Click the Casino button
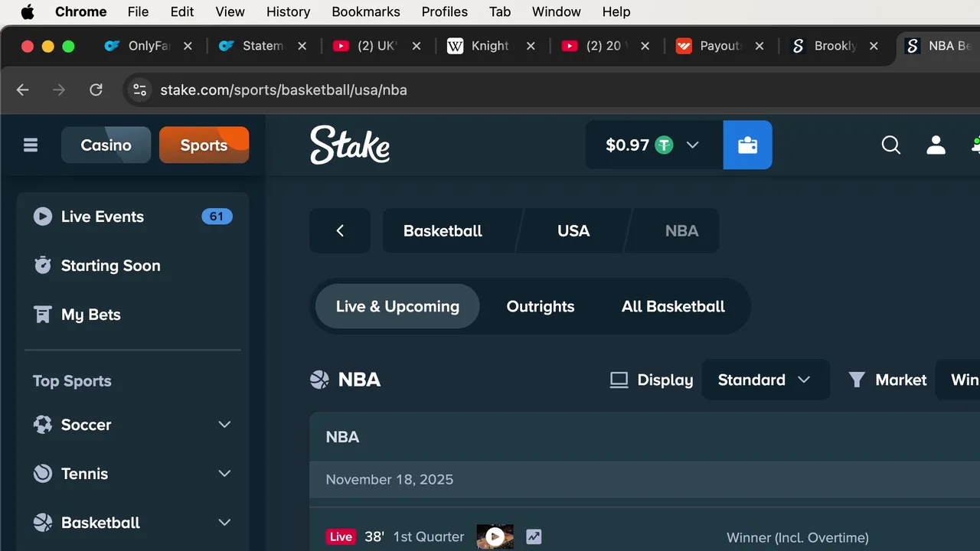The image size is (980, 551). 106,145
